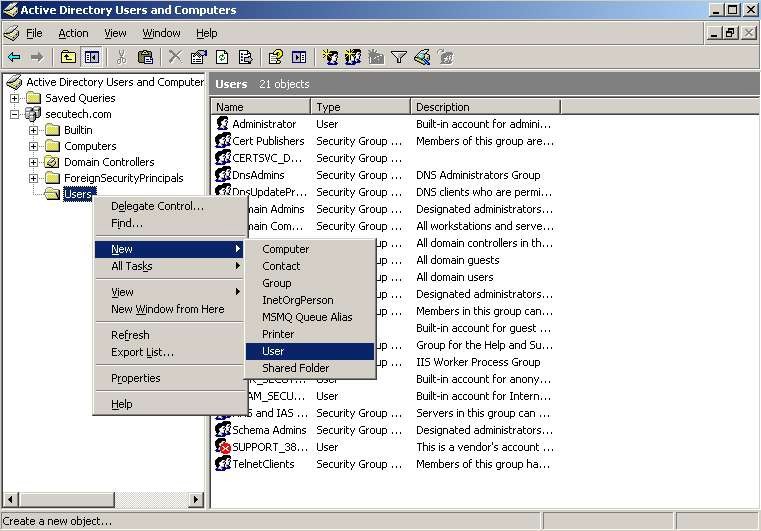Viewport: 761px width, 531px height.
Task: Click the Create new organizational unit icon
Action: (x=376, y=57)
